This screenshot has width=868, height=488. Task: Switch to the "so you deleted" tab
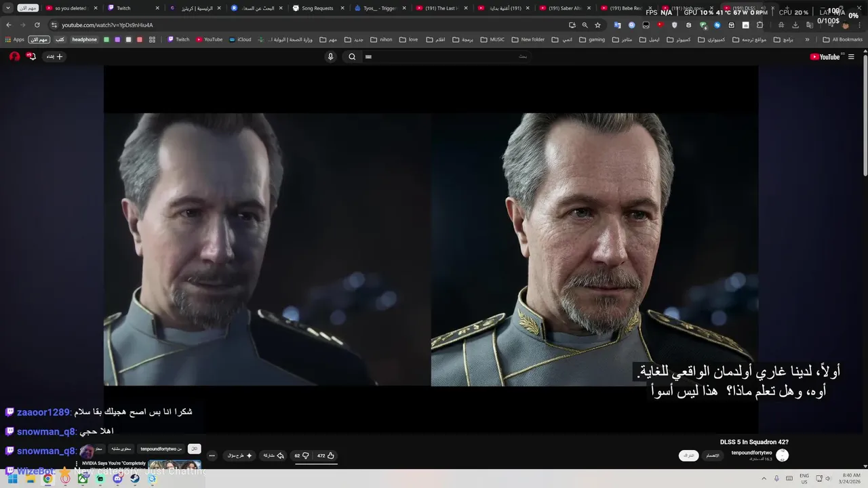71,8
